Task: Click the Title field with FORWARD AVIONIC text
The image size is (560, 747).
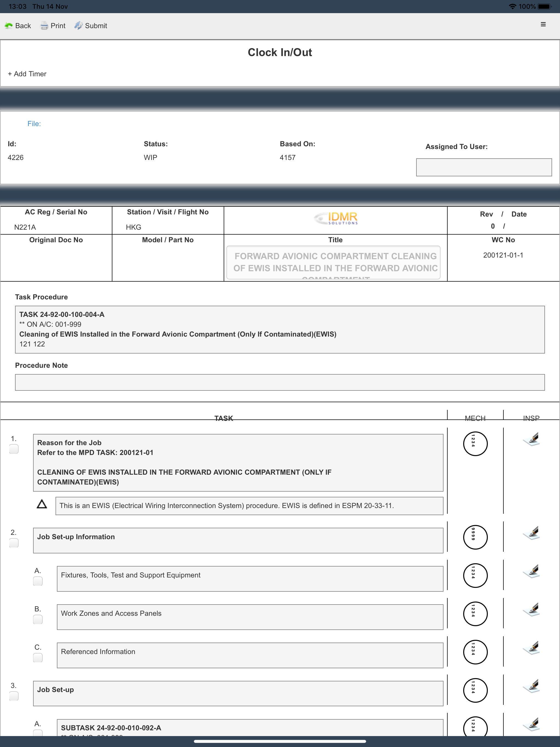Action: 333,262
